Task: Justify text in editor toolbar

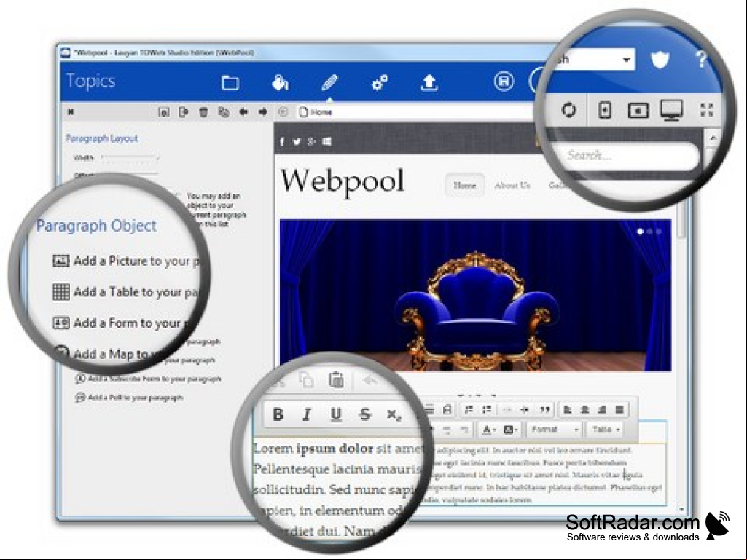Action: (x=619, y=409)
